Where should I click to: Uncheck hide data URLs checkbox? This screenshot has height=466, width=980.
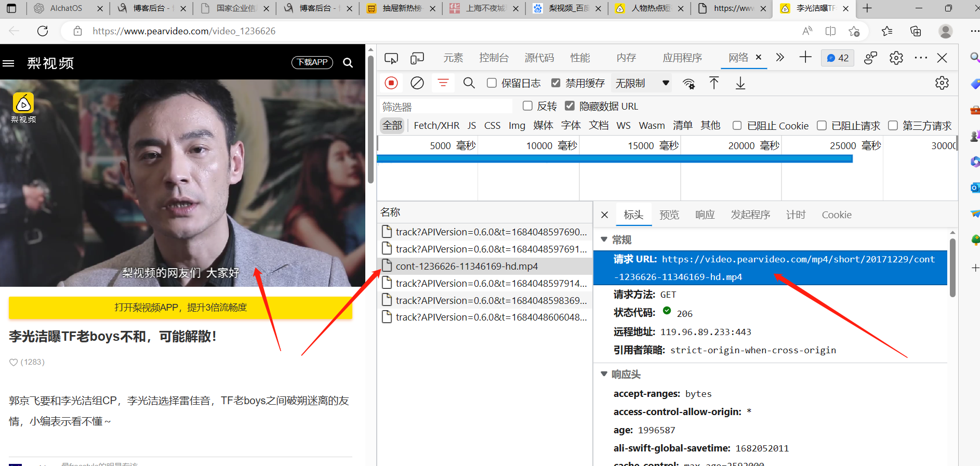coord(570,106)
